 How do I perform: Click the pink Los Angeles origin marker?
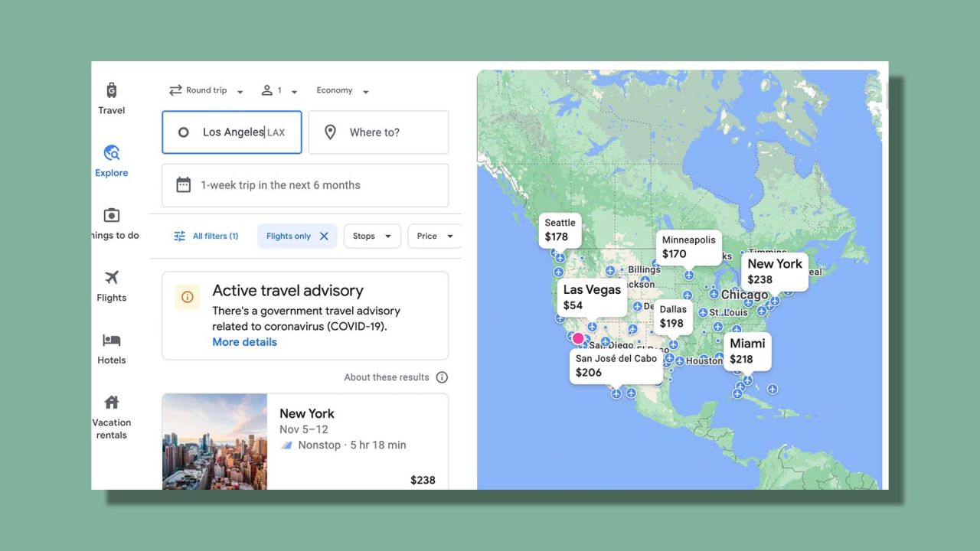point(578,338)
